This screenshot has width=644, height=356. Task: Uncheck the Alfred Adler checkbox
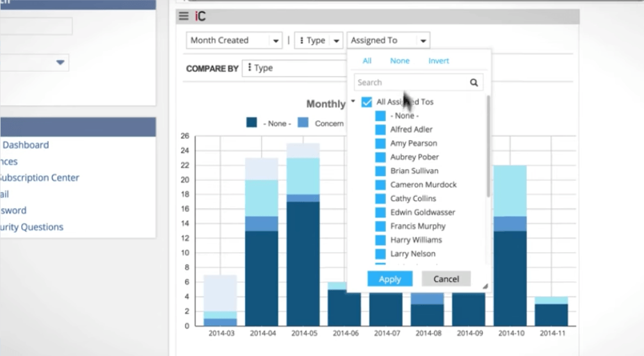(x=380, y=130)
